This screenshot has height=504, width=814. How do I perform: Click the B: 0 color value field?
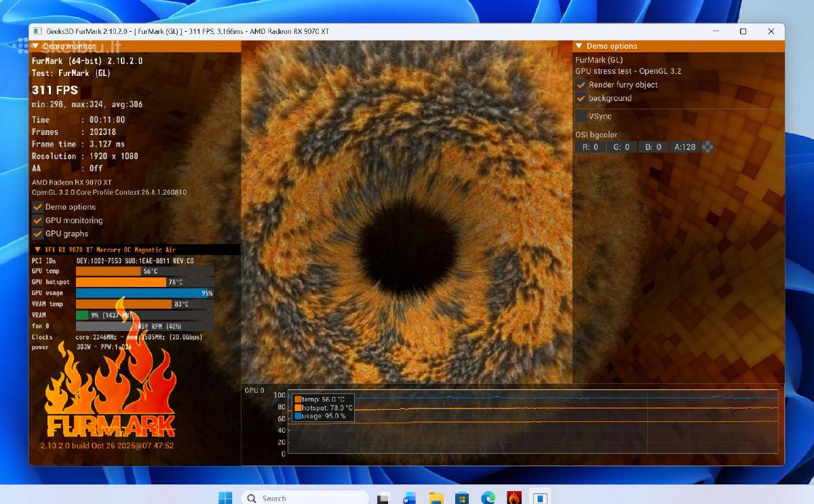[x=653, y=147]
